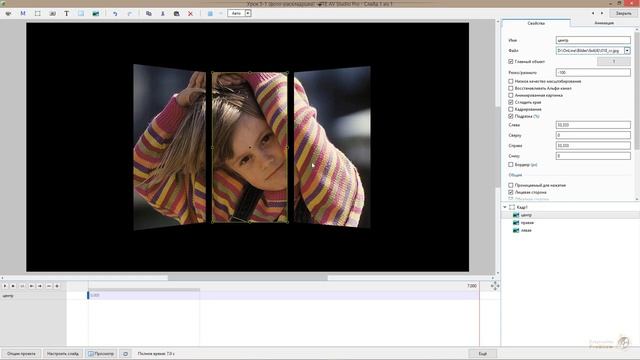Enable Кадрирование checkbox
The height and width of the screenshot is (360, 640).
tap(511, 109)
